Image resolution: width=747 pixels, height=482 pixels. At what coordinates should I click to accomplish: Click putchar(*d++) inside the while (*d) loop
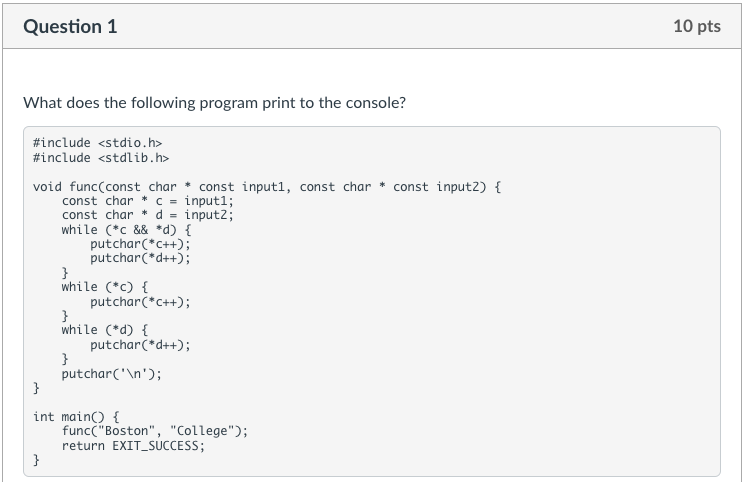140,344
